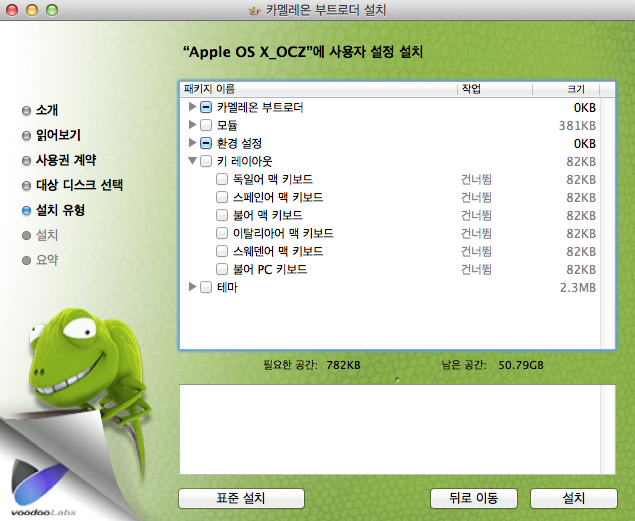Screen dimensions: 635x521
Task: Click the 설치 button to install
Action: 574,498
